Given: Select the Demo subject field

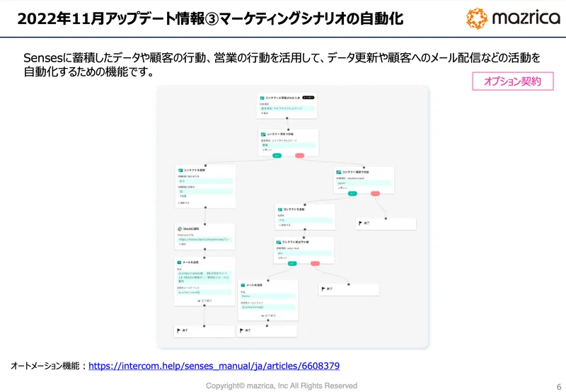Looking at the screenshot, I should [268, 296].
